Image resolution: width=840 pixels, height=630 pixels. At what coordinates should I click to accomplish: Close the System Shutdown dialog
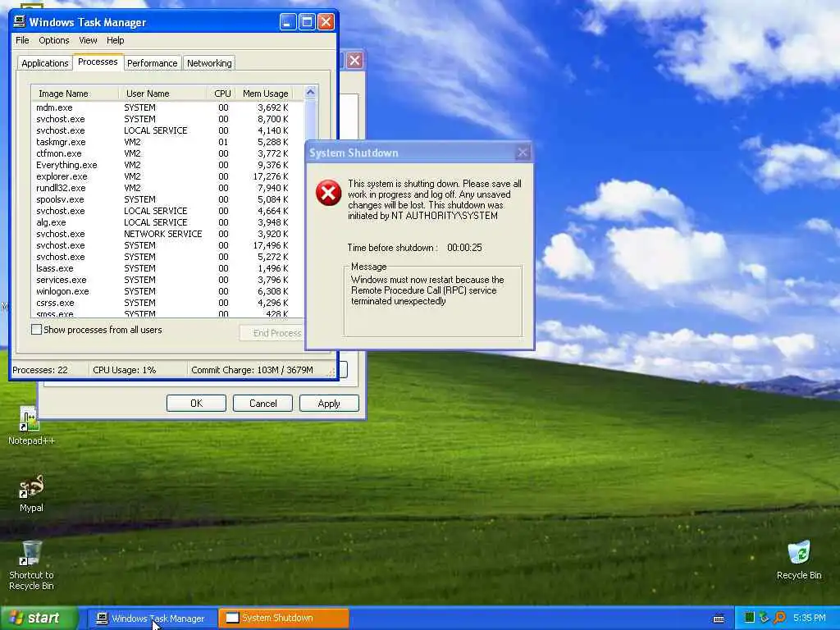(523, 153)
